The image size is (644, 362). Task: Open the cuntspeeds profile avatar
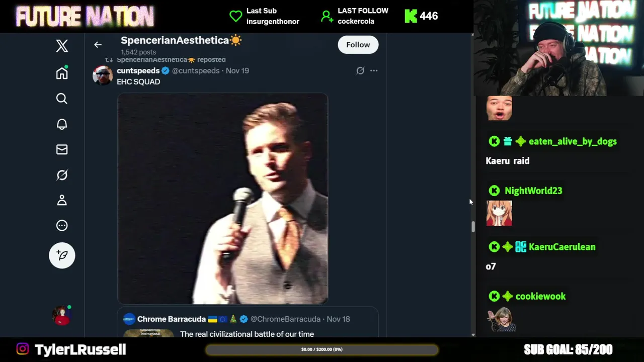tap(103, 75)
